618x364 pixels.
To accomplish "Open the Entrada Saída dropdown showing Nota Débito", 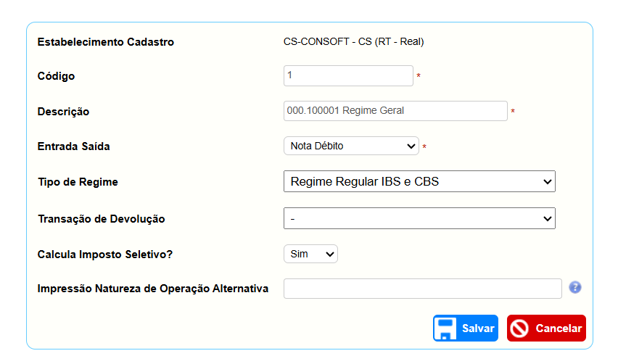I will coord(351,146).
